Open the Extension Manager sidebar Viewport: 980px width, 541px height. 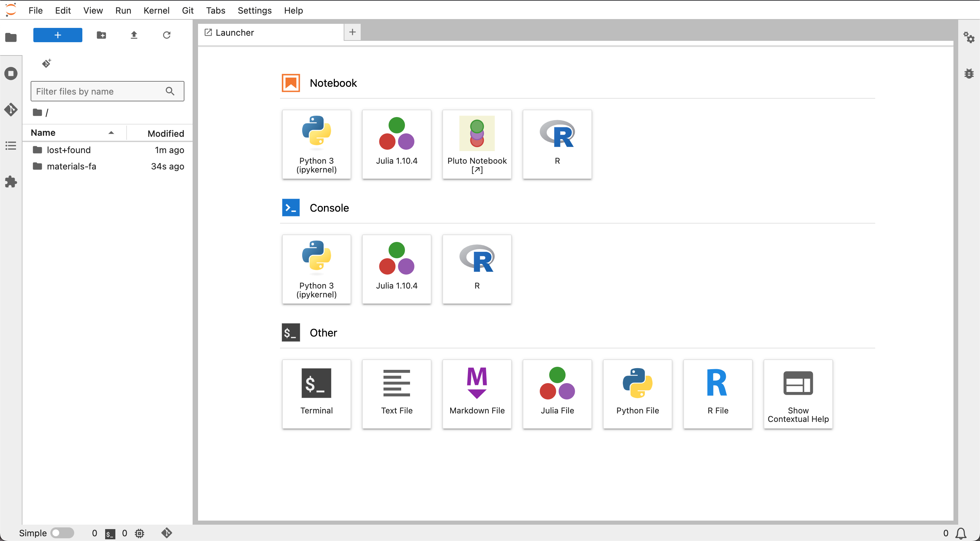11,181
